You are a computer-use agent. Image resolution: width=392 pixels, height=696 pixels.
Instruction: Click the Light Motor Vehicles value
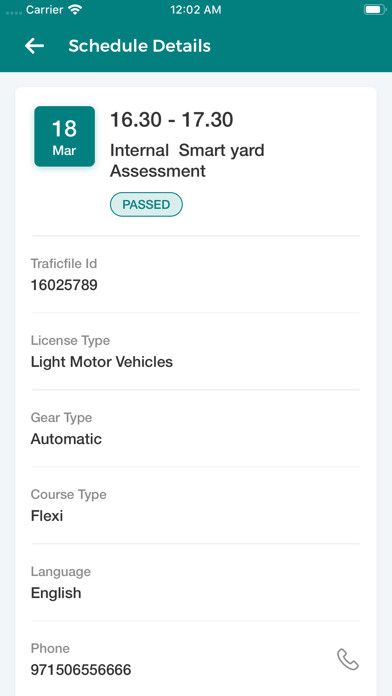click(x=102, y=362)
